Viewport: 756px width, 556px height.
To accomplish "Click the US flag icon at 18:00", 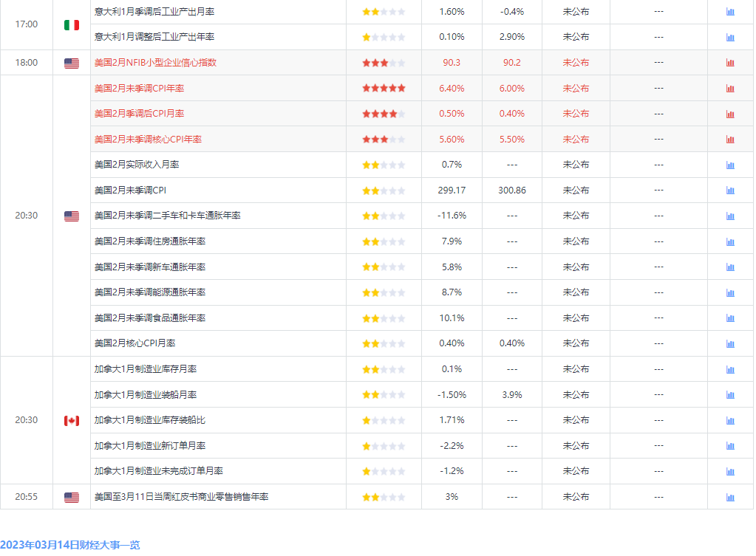I will [x=72, y=63].
